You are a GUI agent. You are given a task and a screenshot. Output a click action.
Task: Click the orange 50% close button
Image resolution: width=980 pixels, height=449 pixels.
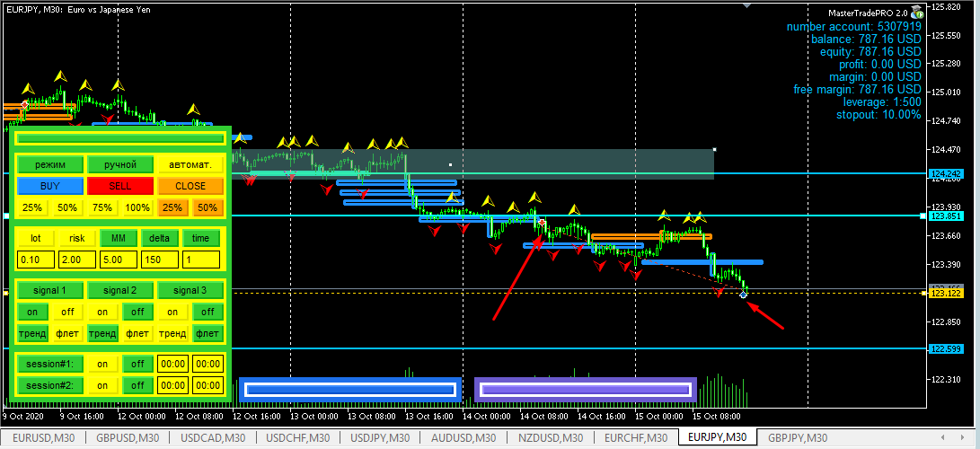[x=207, y=207]
